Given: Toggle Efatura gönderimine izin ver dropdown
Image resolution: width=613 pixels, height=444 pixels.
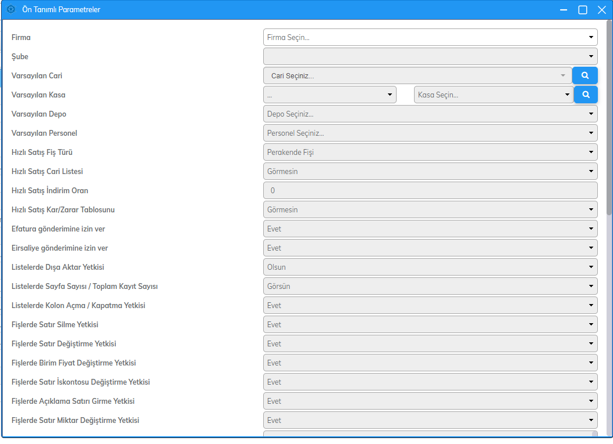Looking at the screenshot, I should [x=430, y=229].
